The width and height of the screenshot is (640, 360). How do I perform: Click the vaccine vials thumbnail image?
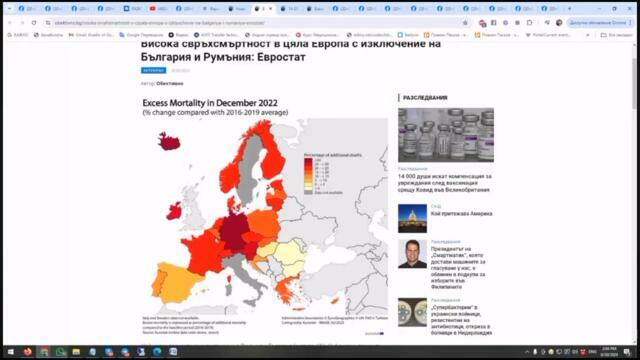tap(446, 135)
